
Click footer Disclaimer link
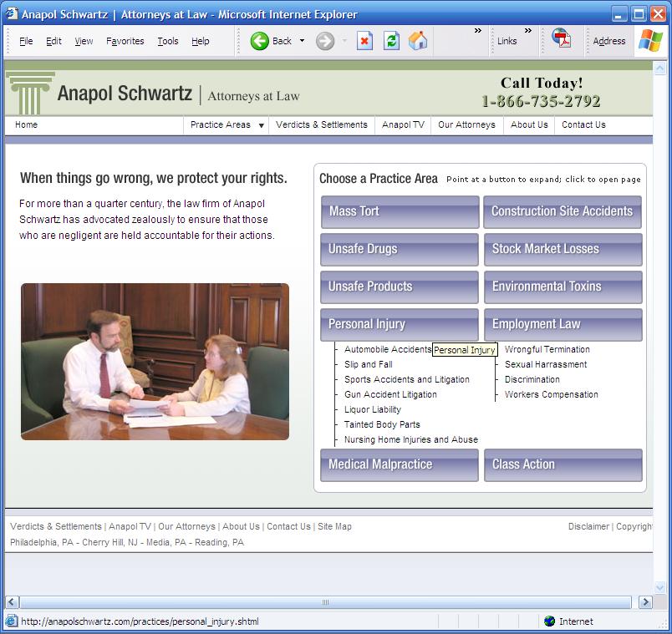click(x=588, y=526)
